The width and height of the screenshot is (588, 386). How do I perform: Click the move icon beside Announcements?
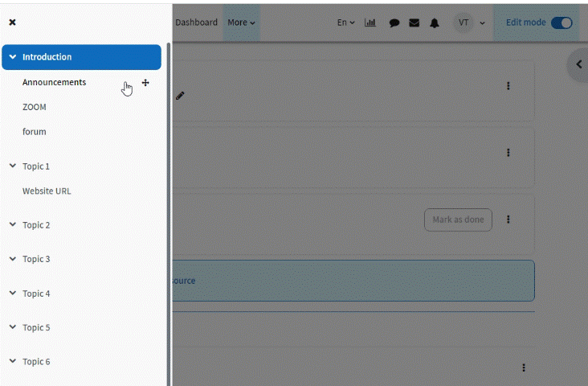coord(145,83)
